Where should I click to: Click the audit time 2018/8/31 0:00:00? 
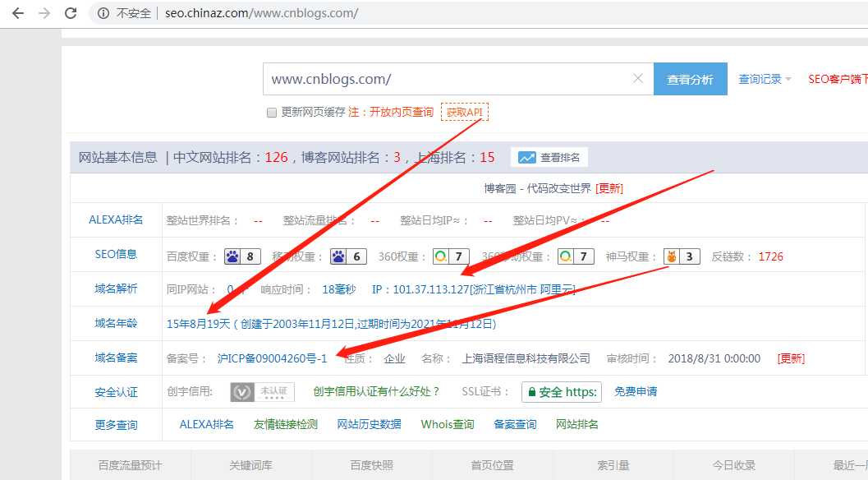click(714, 358)
